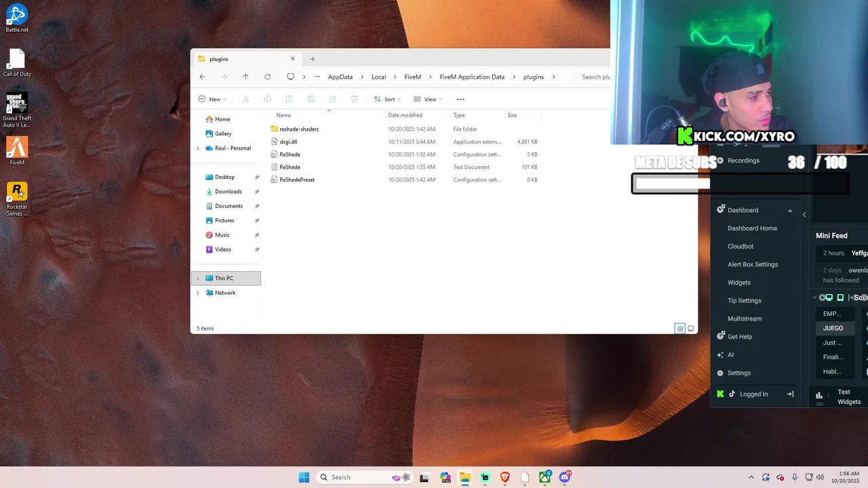Select the reshade-shaders folder

pyautogui.click(x=299, y=129)
